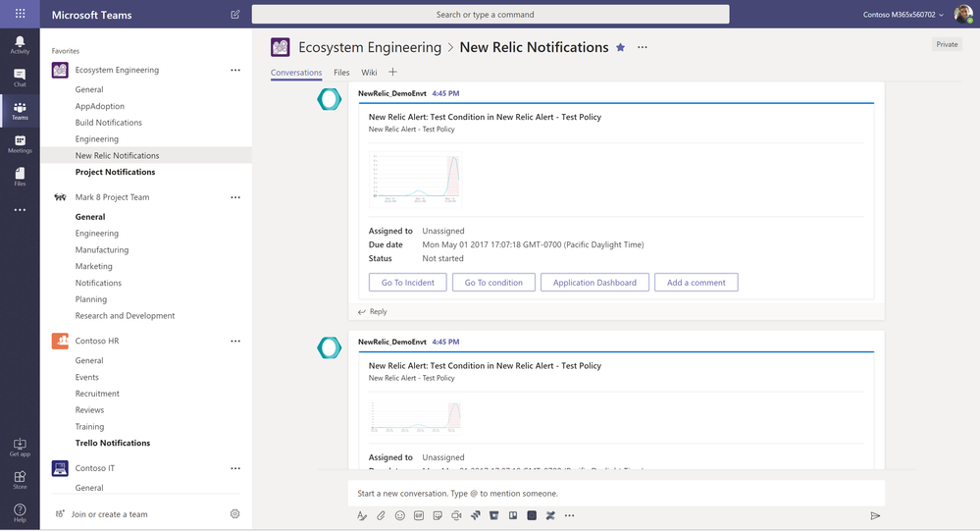Open user profile picture menu

(963, 14)
